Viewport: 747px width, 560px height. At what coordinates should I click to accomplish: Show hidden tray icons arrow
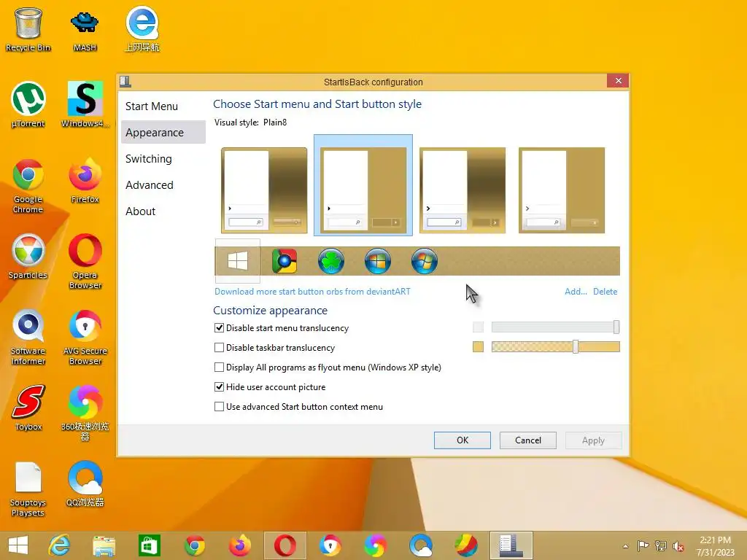[625, 546]
